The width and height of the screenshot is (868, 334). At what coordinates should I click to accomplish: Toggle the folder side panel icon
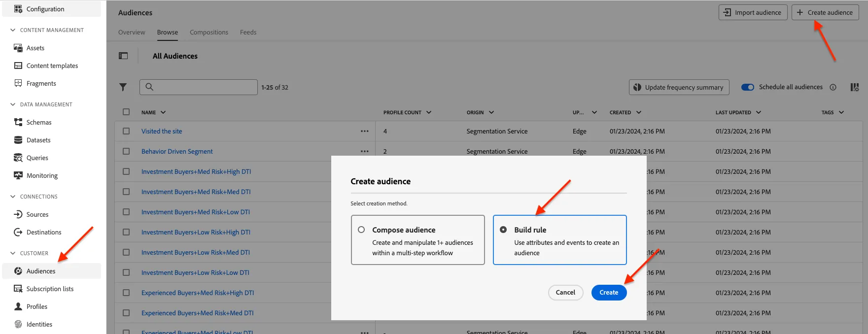coord(123,56)
